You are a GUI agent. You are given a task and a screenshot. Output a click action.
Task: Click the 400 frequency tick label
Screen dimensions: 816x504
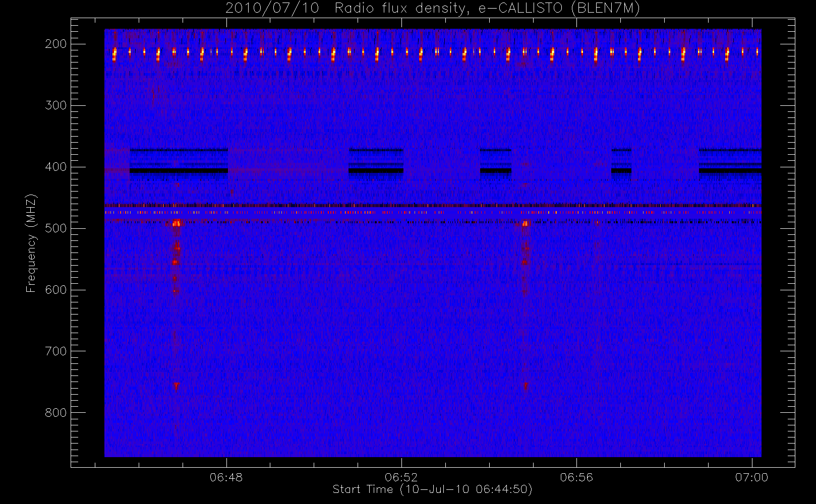click(55, 167)
